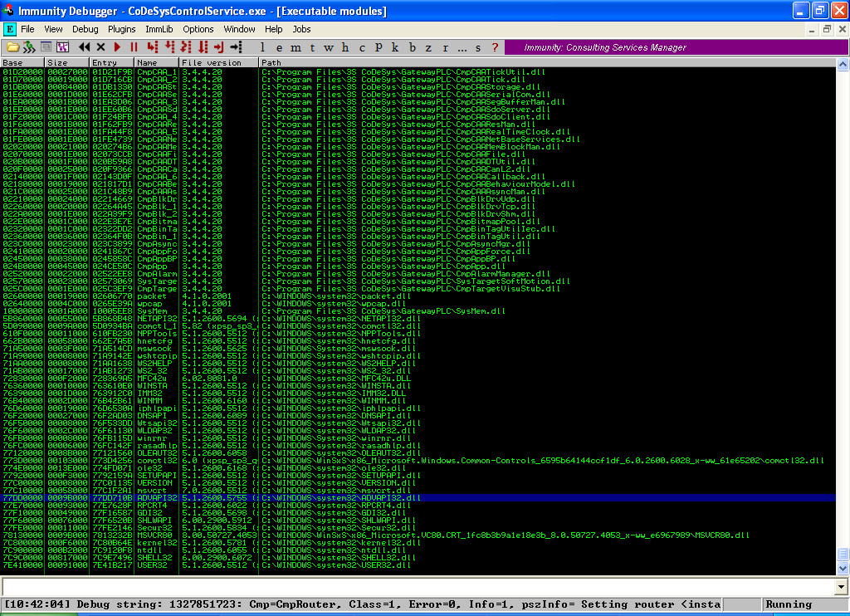This screenshot has width=850, height=616.
Task: Click the red question mark help icon
Action: [495, 47]
